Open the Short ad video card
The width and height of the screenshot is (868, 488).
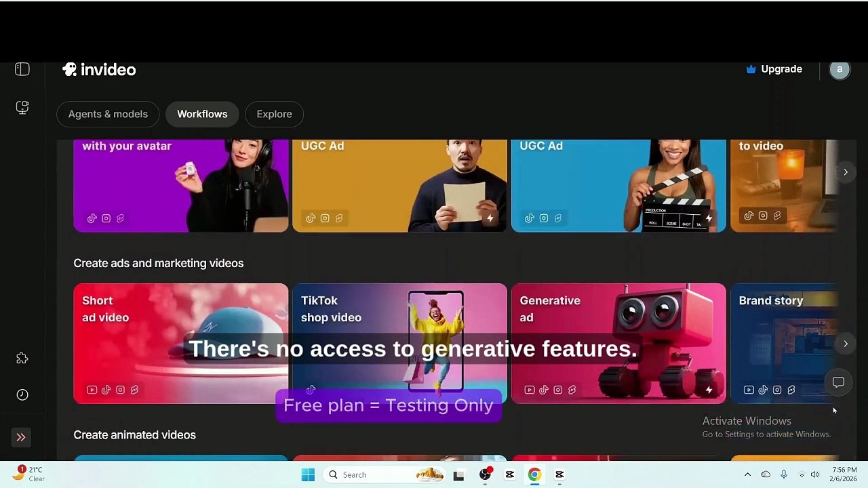pos(181,344)
